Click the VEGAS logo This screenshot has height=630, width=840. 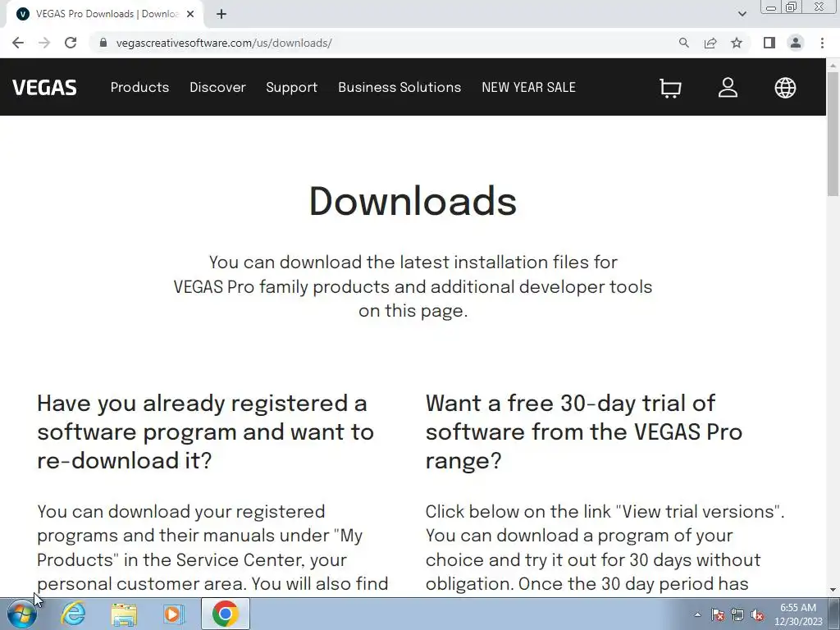pos(44,87)
